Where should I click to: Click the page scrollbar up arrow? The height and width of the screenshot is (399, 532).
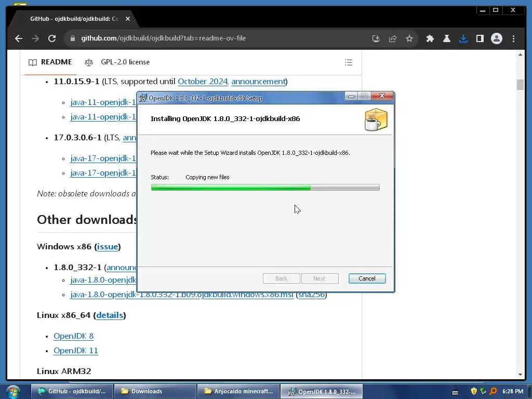click(520, 55)
